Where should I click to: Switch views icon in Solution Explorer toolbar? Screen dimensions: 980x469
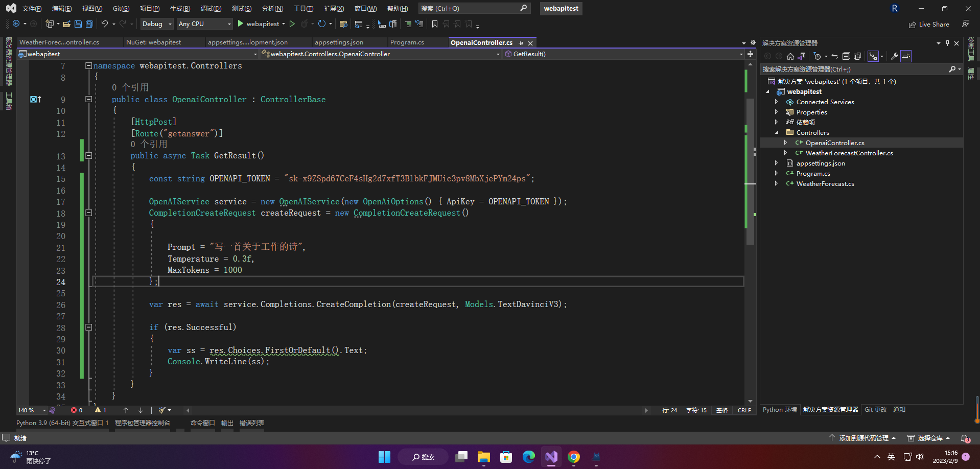point(802,56)
